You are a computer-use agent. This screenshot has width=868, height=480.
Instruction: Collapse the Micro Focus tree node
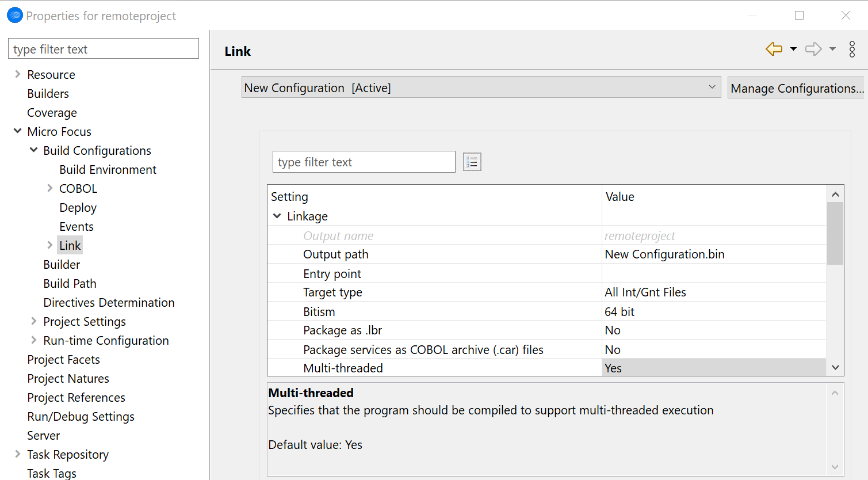pyautogui.click(x=17, y=131)
